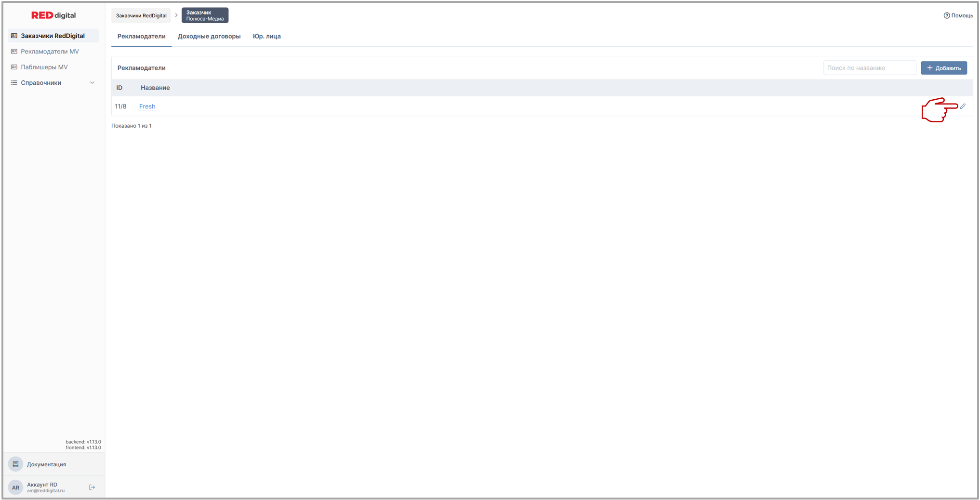Click the Название column header
The image size is (980, 500).
(155, 88)
